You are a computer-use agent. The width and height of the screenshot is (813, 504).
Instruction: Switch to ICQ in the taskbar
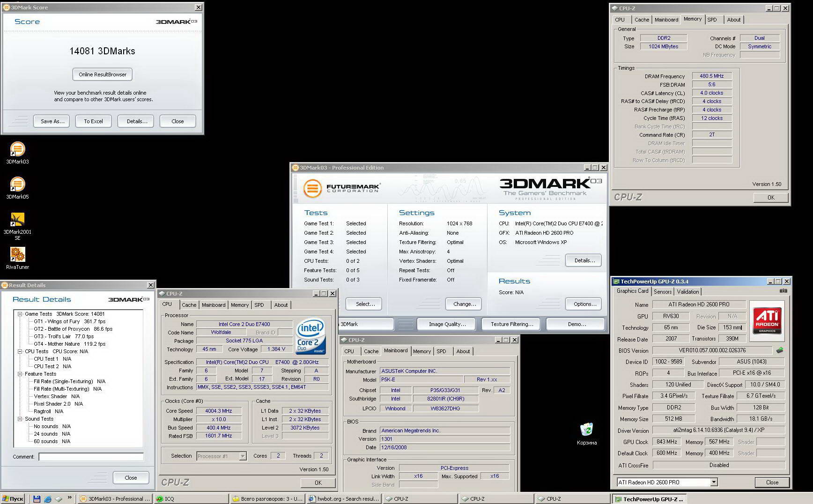click(191, 499)
